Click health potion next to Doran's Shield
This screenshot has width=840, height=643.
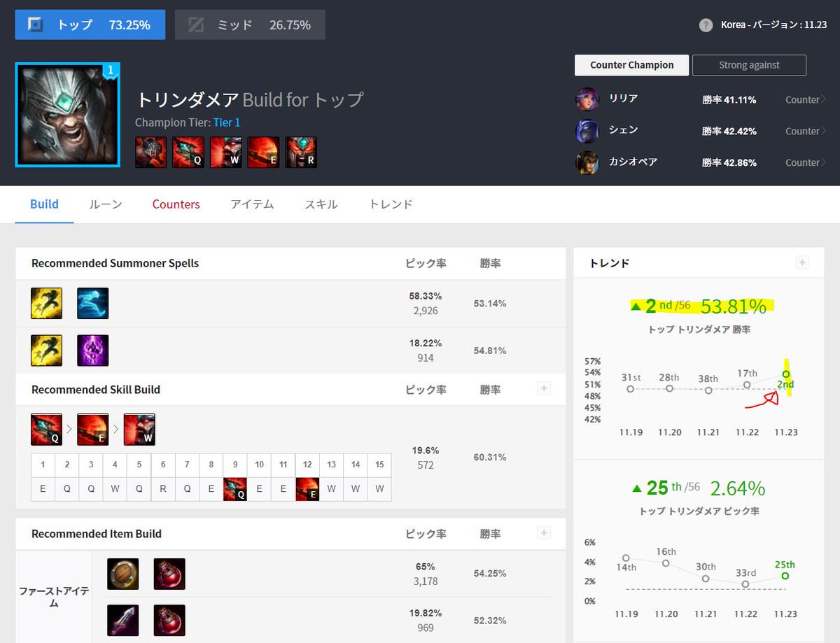tap(169, 574)
